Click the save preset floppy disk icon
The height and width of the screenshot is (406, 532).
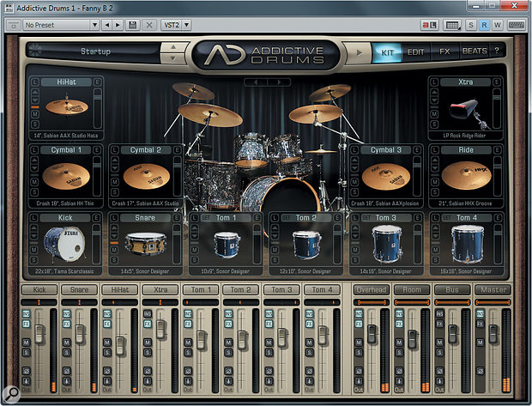pyautogui.click(x=133, y=25)
